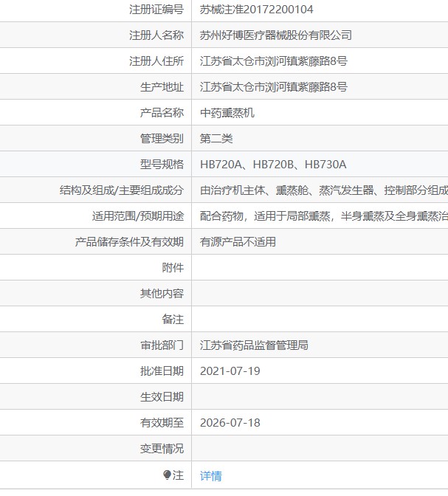This screenshot has height=496, width=448.
Task: Click the 生产地址 address value
Action: click(274, 87)
